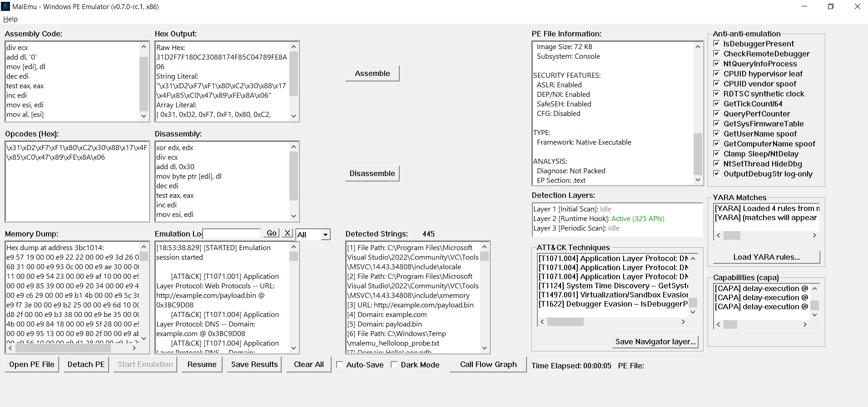
Task: Select '[T1622] Debugger Evasion' technique
Action: tap(613, 304)
